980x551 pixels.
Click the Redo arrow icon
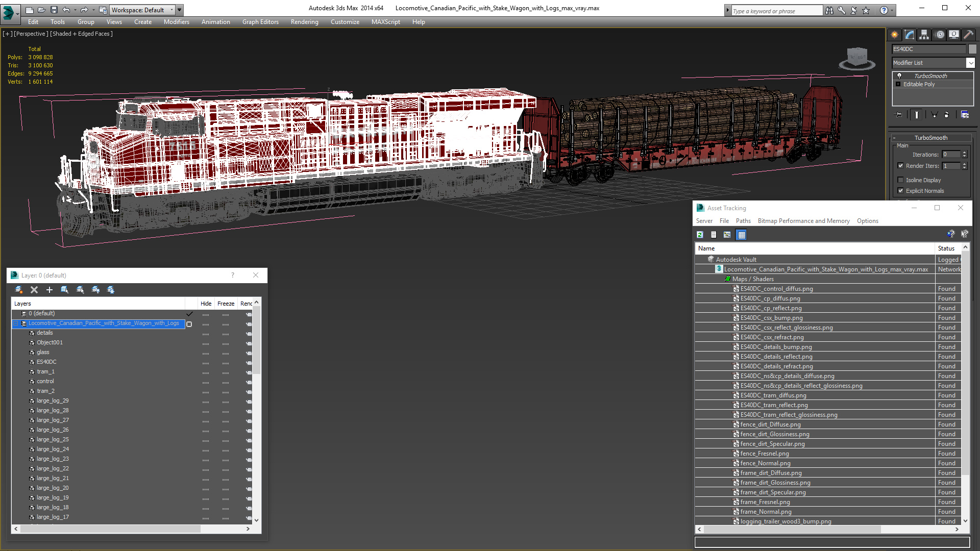84,10
